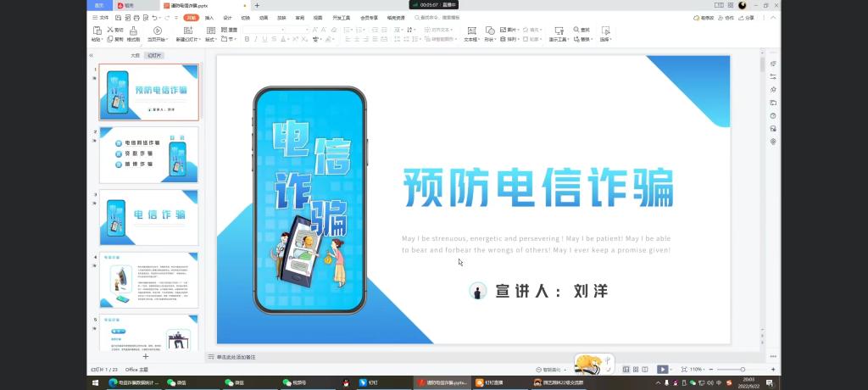This screenshot has height=390, width=868.
Task: Click the Undo arrow in quick access toolbar
Action: 155,17
